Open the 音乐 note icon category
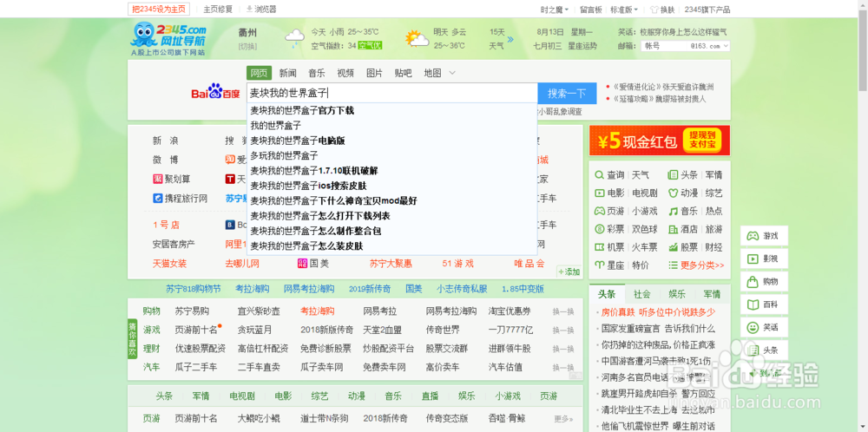This screenshot has width=868, height=432. [674, 211]
